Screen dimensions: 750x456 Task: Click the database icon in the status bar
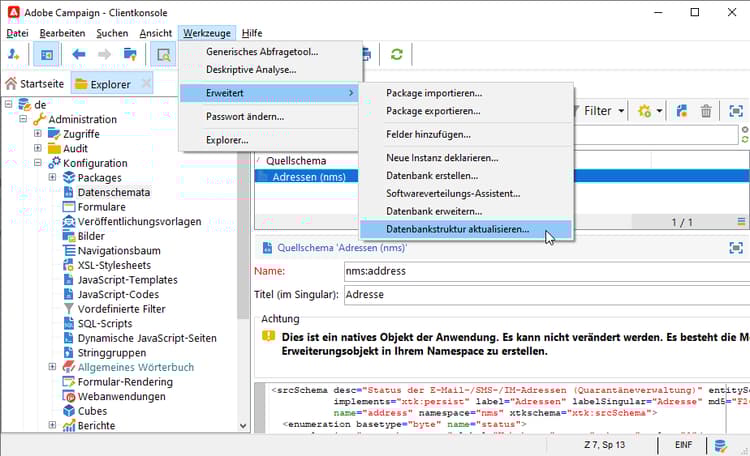tap(720, 445)
